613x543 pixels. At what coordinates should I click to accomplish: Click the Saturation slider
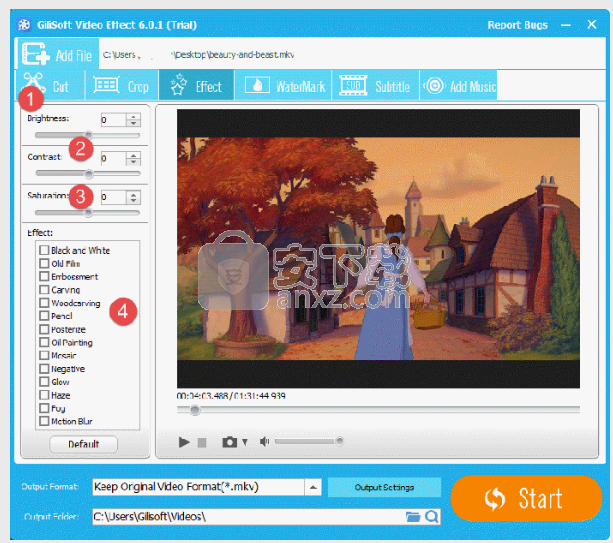coord(87,212)
